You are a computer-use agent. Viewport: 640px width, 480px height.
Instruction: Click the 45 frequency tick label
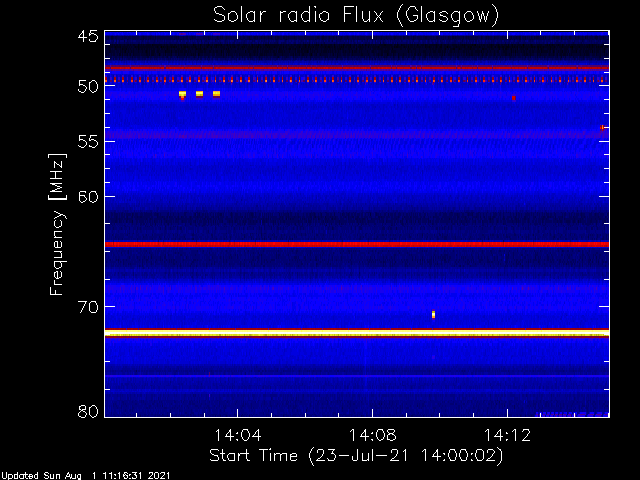tap(88, 37)
